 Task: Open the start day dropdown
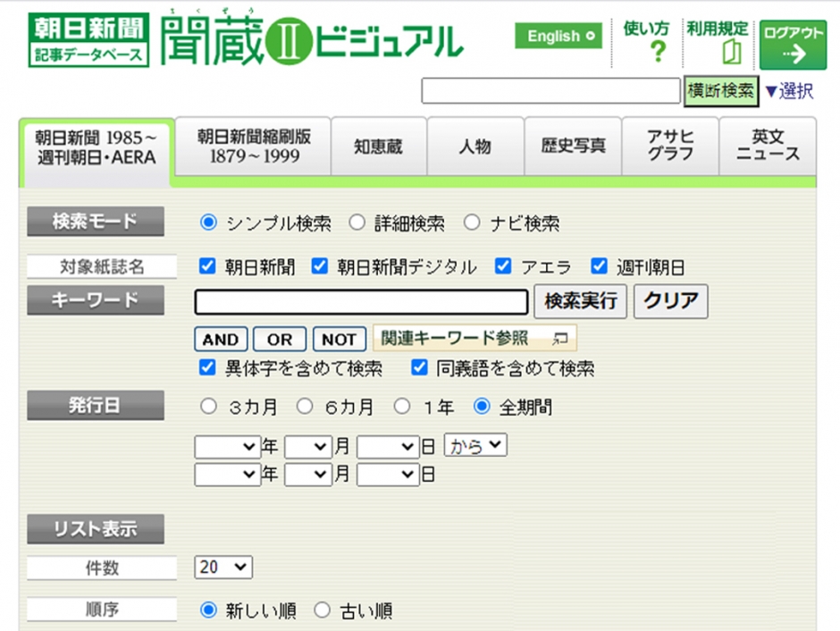coord(388,447)
